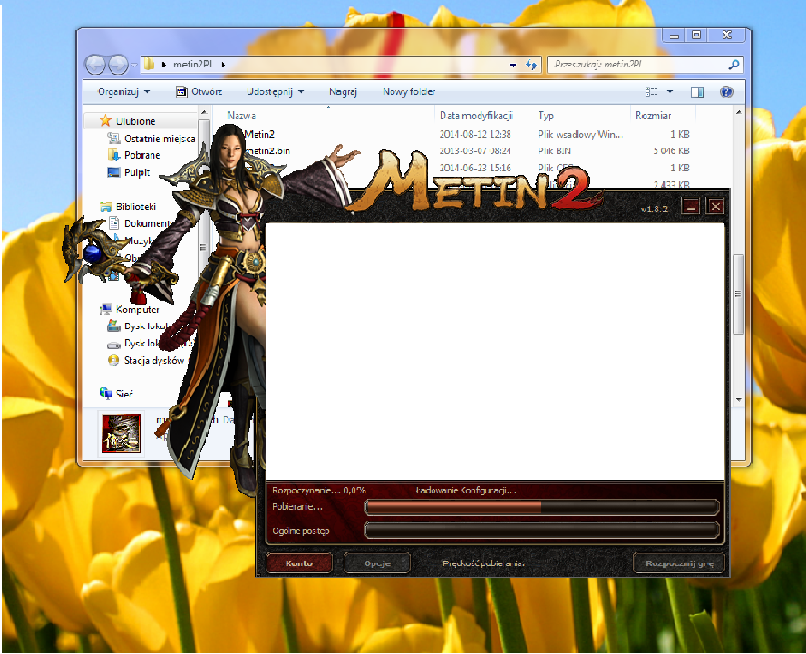
Task: Open Pobrane folder in sidebar
Action: click(x=134, y=155)
